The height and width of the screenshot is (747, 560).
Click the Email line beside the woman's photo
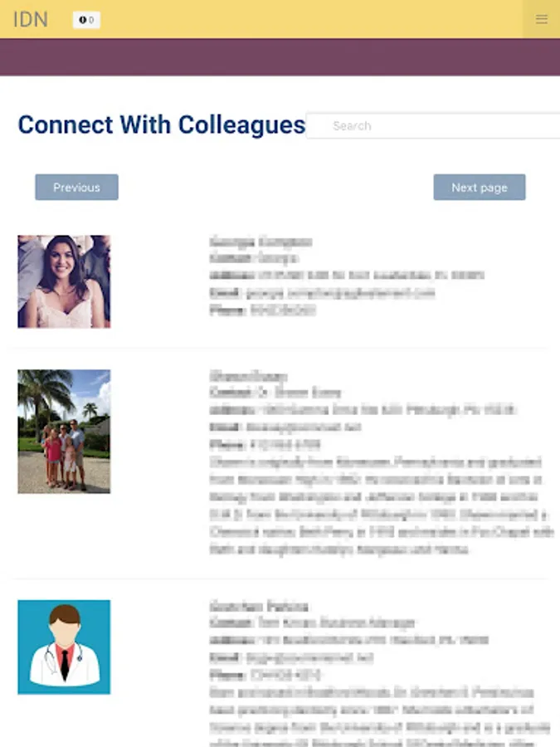322,293
